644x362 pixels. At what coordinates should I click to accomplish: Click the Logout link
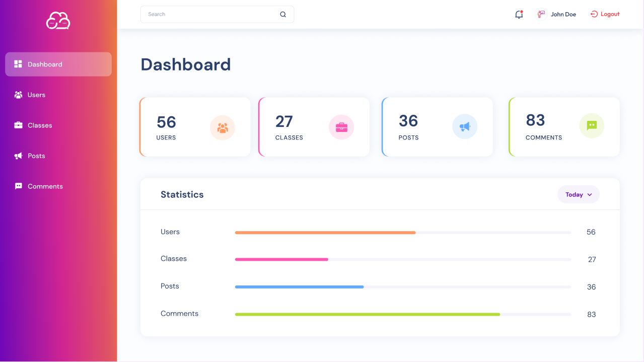coord(605,14)
